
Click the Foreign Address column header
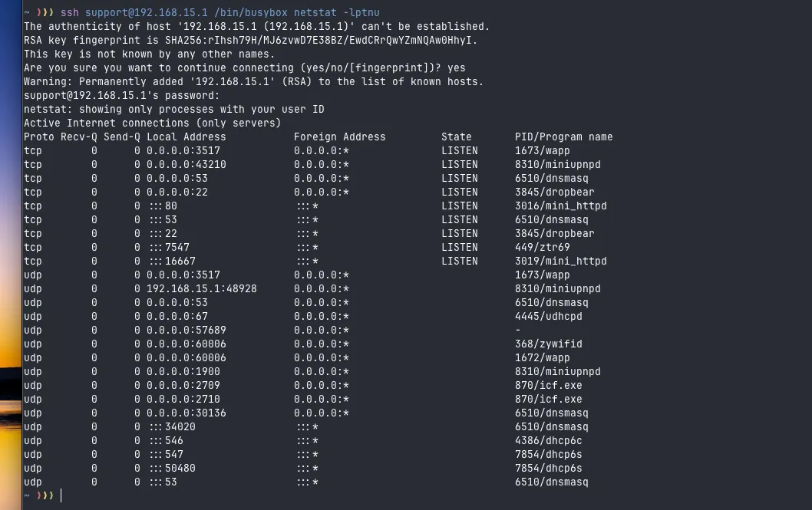point(340,137)
